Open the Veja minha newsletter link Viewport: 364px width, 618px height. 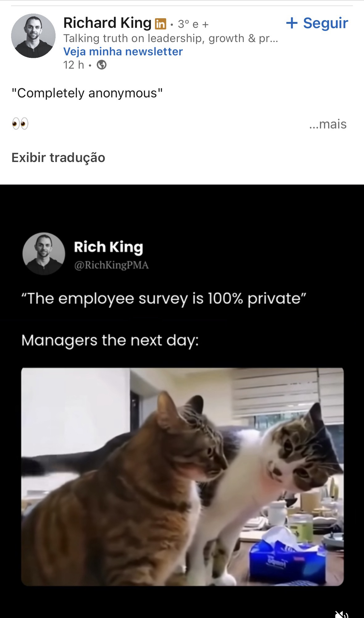point(123,51)
